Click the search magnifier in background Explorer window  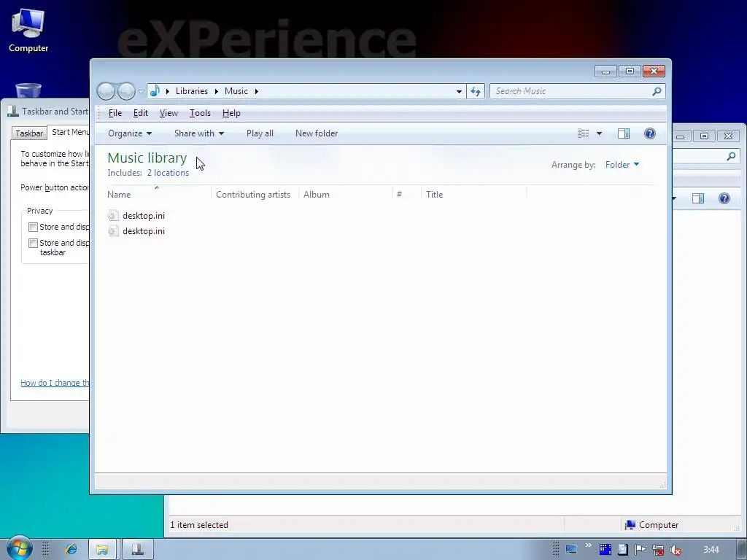[x=731, y=156]
